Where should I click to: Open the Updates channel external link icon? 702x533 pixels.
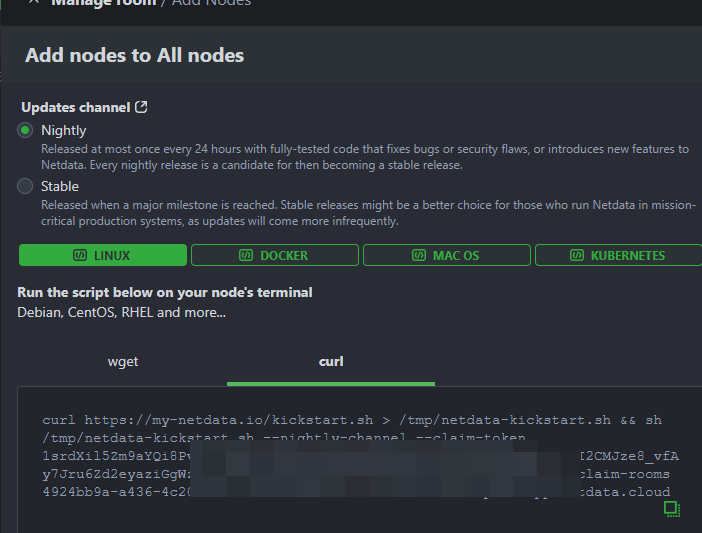142,107
